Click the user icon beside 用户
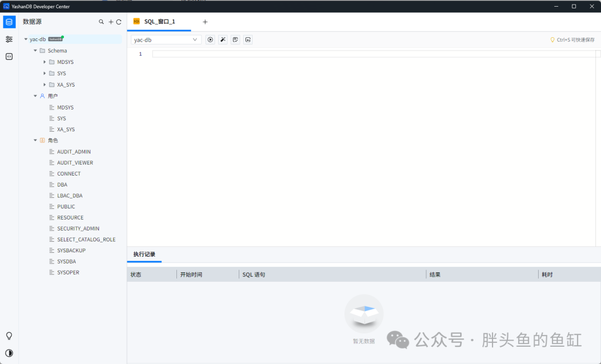The height and width of the screenshot is (364, 601). (42, 96)
